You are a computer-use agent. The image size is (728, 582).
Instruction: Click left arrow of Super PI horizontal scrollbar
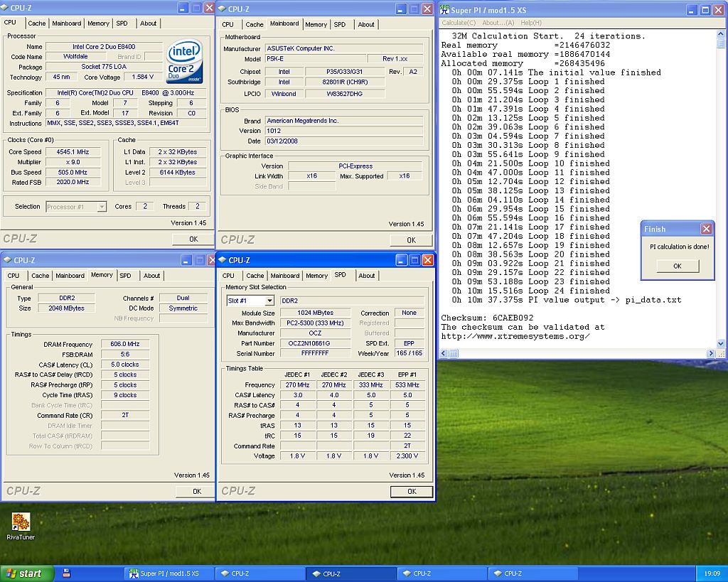(444, 354)
